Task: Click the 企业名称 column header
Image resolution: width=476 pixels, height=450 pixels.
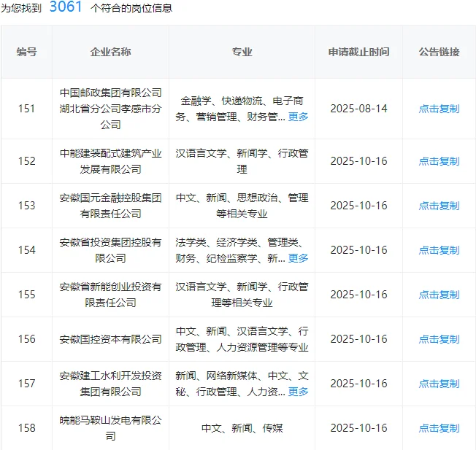Action: (x=110, y=52)
